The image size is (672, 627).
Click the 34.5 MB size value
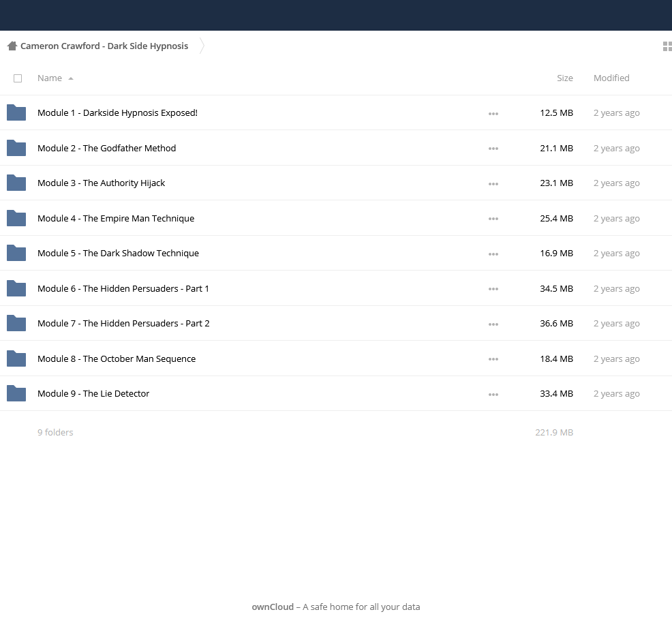click(556, 288)
